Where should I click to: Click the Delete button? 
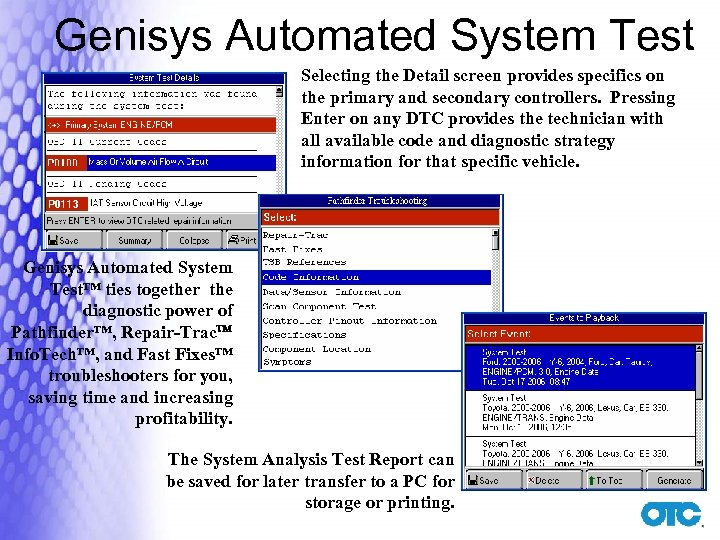click(554, 480)
